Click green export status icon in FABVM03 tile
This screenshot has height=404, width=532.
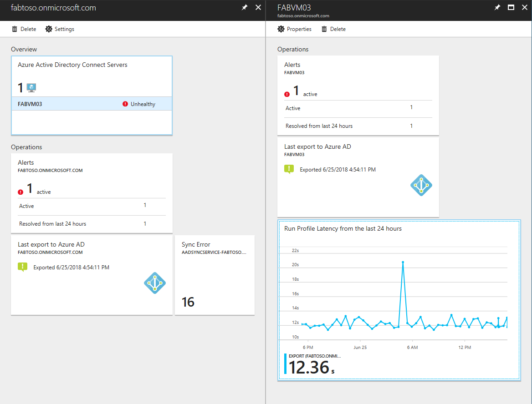click(289, 169)
